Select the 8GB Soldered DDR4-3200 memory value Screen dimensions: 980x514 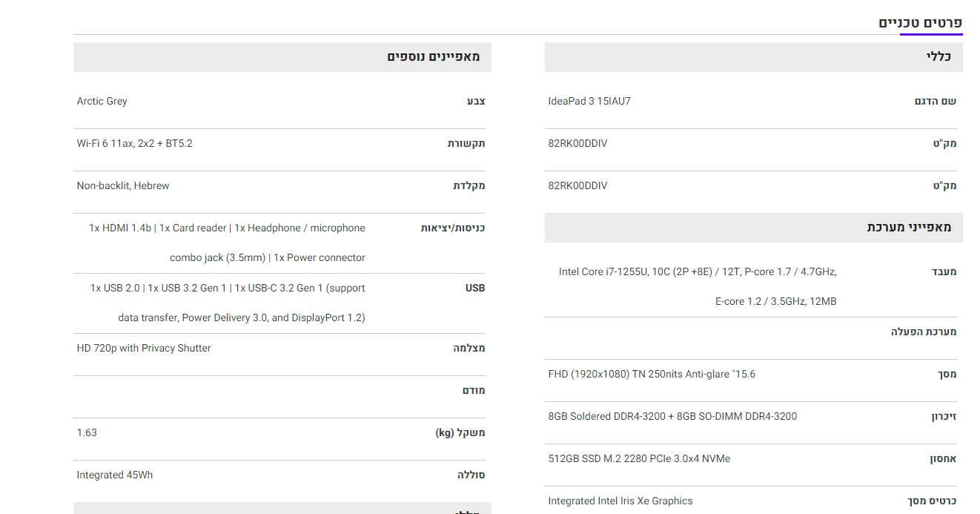pos(672,416)
